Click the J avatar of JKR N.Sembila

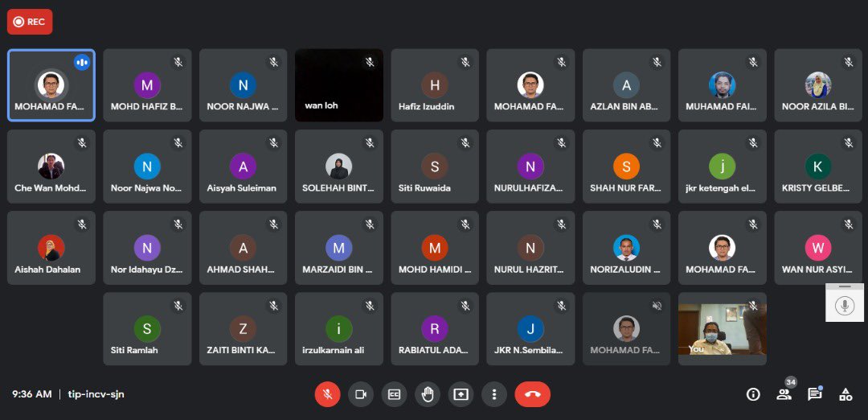click(x=530, y=328)
